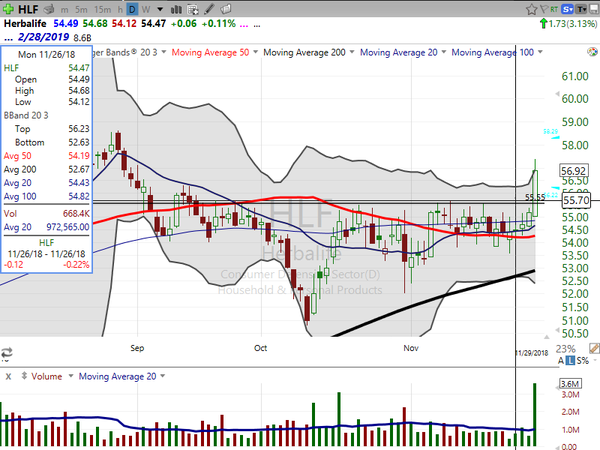Select the 15m timeframe
Screen dimensions: 600x450
103,10
